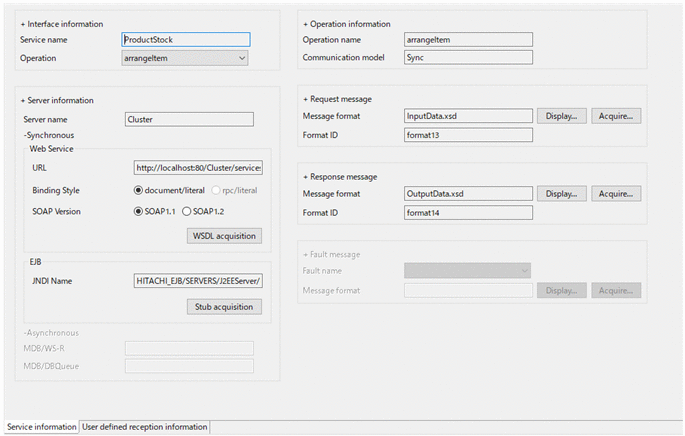Choose the SOAP1.2 version option
Image resolution: width=685 pixels, height=436 pixels.
(x=186, y=211)
